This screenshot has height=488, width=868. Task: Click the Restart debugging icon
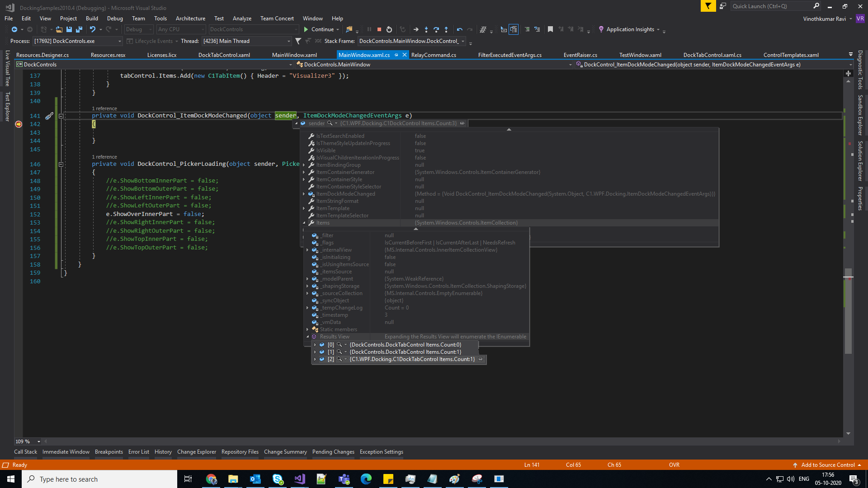coord(389,29)
